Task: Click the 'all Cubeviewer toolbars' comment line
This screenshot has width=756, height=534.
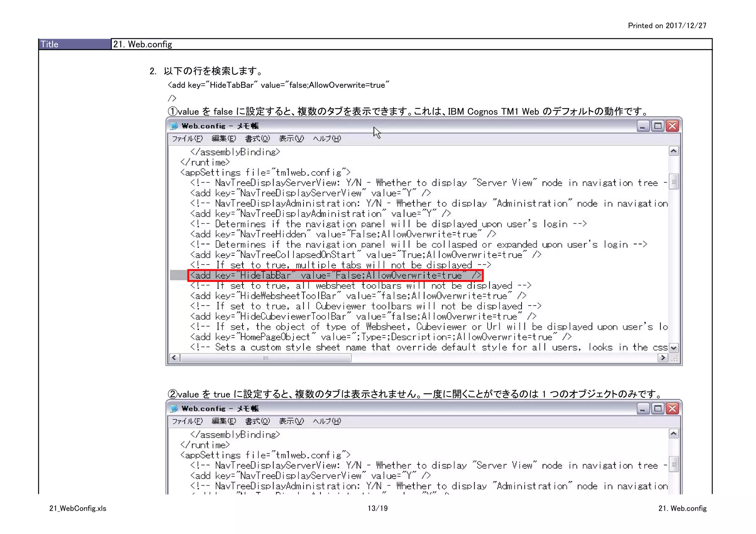Action: [366, 306]
